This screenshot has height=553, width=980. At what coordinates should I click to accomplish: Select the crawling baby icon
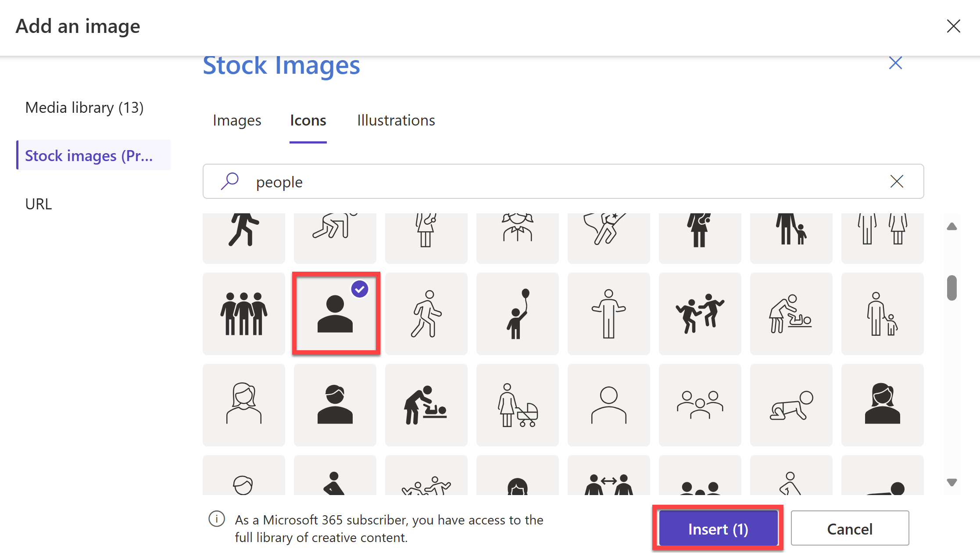[x=791, y=405]
